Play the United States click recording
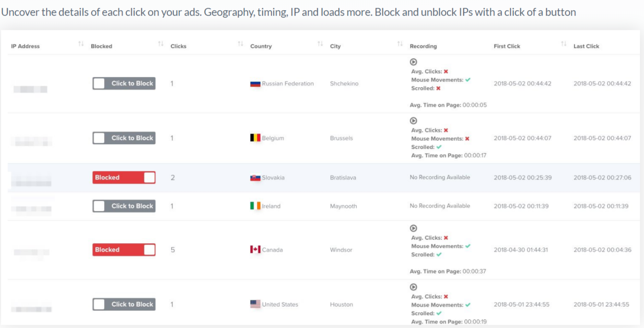Image resolution: width=644 pixels, height=328 pixels. tap(414, 287)
